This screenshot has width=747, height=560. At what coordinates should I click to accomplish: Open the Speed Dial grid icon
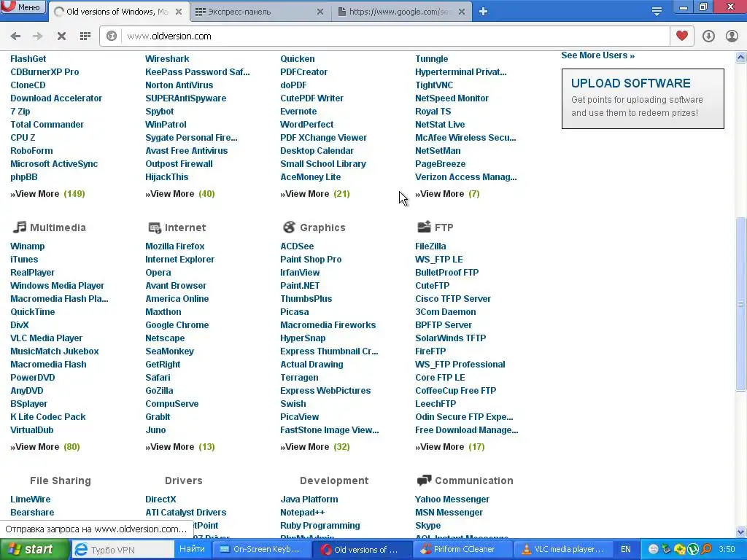click(x=85, y=36)
